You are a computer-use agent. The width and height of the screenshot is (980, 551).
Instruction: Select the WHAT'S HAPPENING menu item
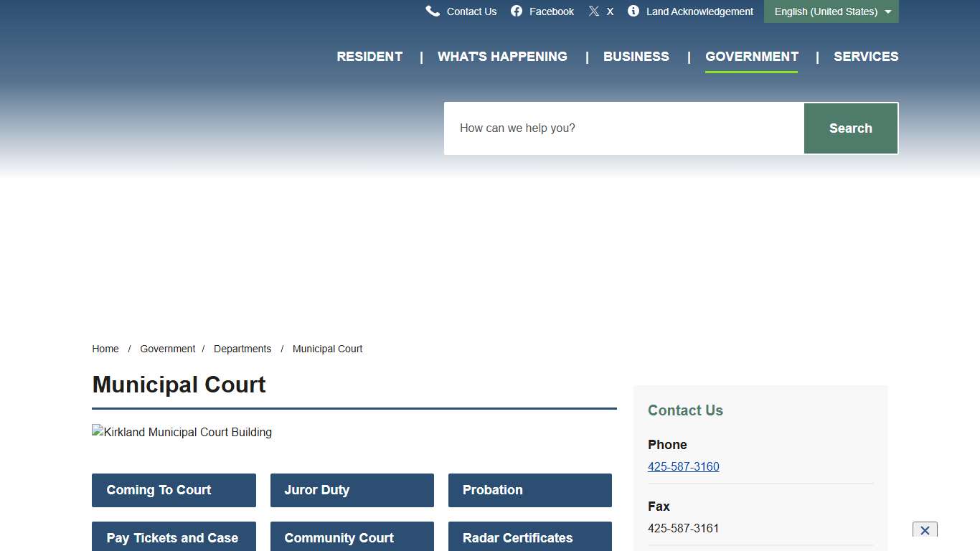click(502, 56)
